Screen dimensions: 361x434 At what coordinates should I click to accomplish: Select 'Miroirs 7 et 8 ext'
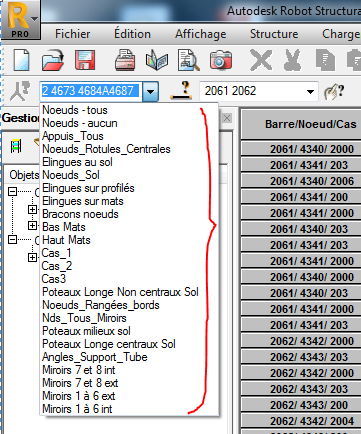[x=129, y=383]
